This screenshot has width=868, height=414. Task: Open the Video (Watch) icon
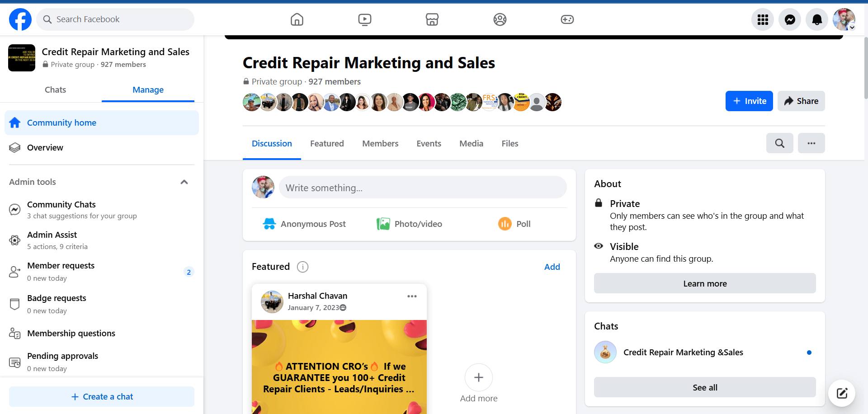(365, 19)
